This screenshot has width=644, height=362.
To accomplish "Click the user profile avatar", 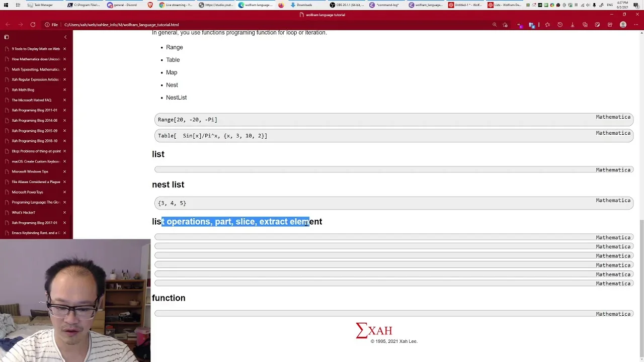I will [x=623, y=25].
